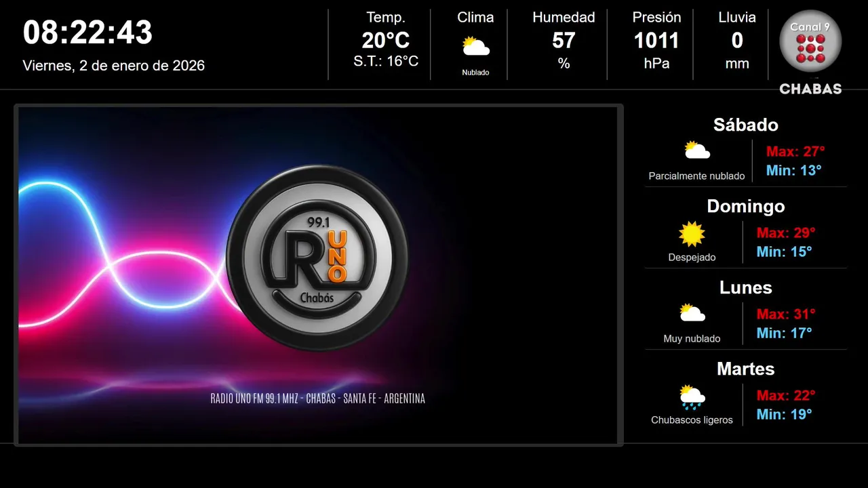Click the Nublado condition label
This screenshot has width=868, height=488.
[475, 73]
